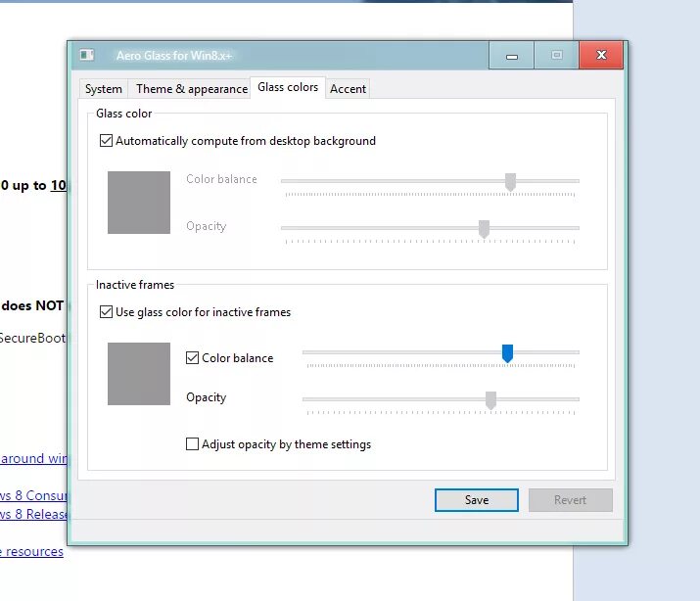
Task: Click the '8 Release' link in background page
Action: pyautogui.click(x=33, y=514)
